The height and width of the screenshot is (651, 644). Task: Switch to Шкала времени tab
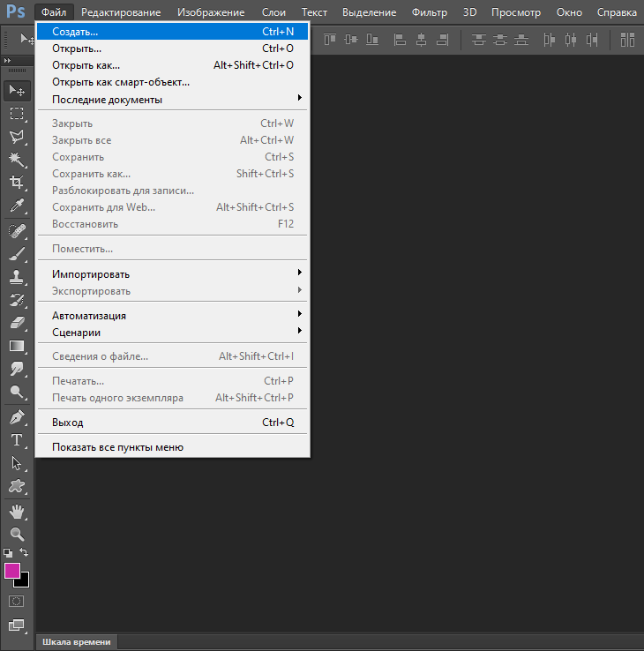[77, 642]
